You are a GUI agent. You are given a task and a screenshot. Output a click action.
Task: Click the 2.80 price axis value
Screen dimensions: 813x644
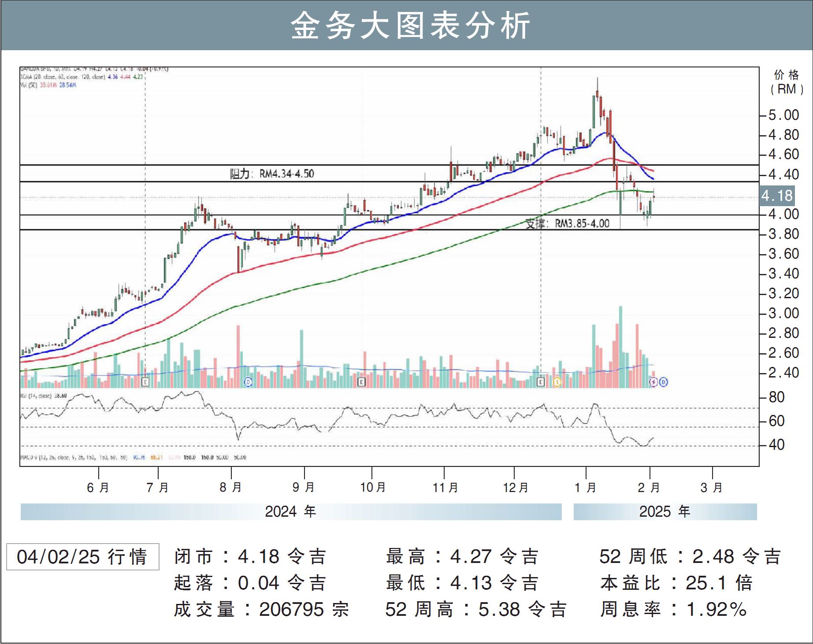click(783, 333)
